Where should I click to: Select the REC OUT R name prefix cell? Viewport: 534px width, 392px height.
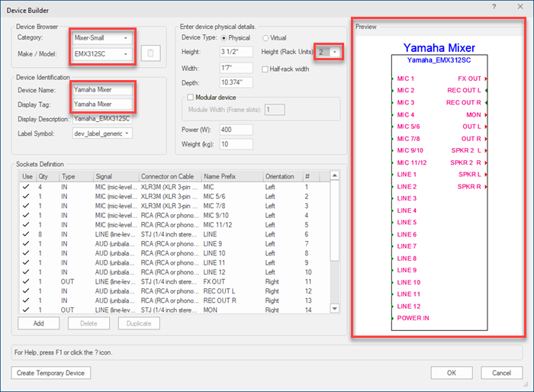pyautogui.click(x=220, y=300)
